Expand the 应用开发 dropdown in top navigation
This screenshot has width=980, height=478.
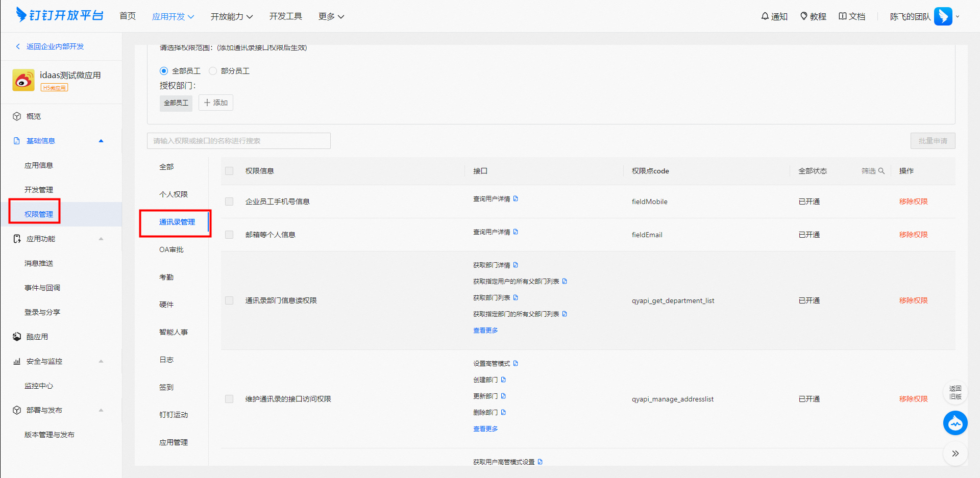173,16
